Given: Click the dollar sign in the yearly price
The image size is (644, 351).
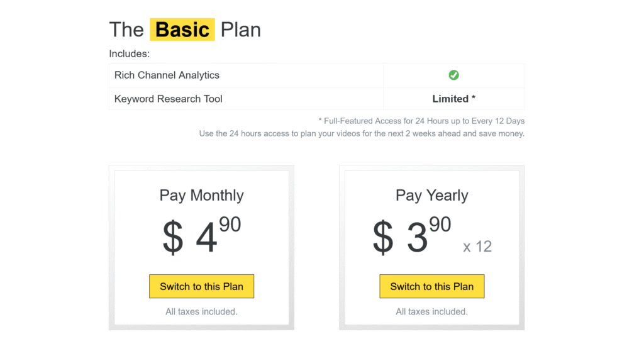Looking at the screenshot, I should (382, 238).
